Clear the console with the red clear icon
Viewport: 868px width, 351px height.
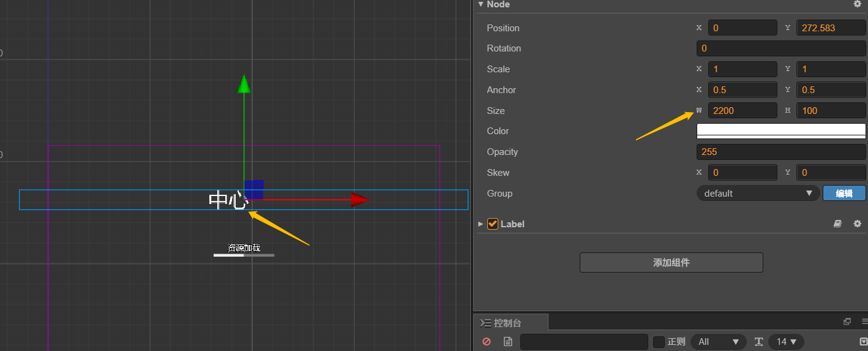pyautogui.click(x=487, y=342)
